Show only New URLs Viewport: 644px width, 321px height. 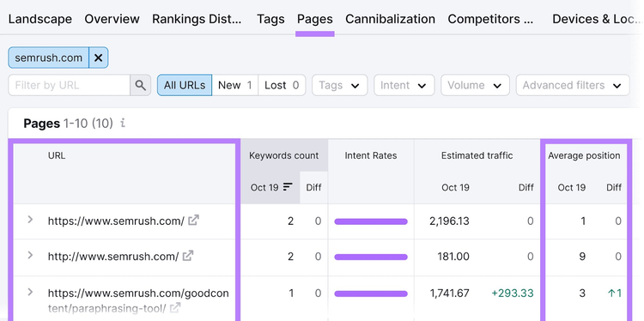pyautogui.click(x=235, y=85)
